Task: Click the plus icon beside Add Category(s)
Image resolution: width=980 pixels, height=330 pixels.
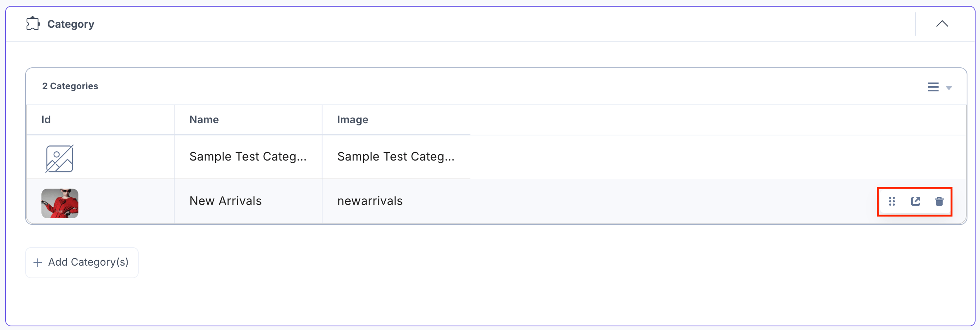Action: click(38, 263)
